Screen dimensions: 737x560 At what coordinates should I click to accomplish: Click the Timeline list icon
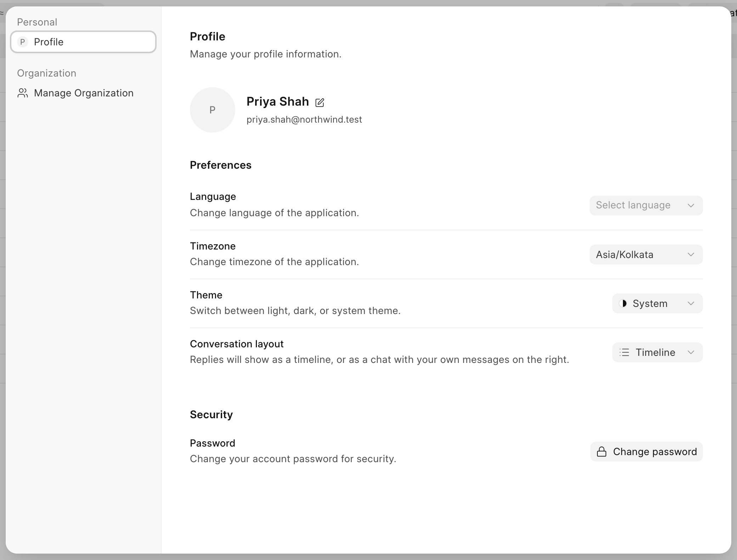tap(624, 352)
